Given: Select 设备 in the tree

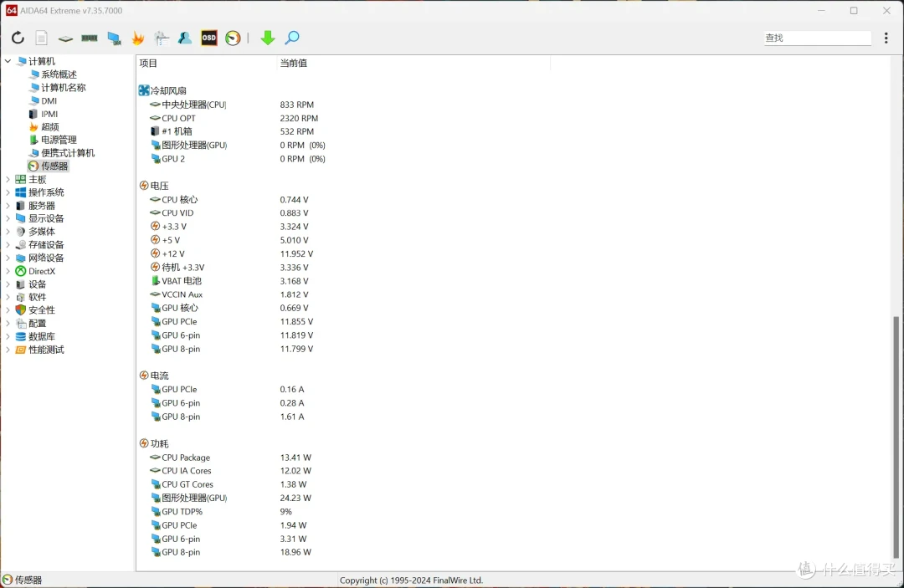Looking at the screenshot, I should click(37, 284).
